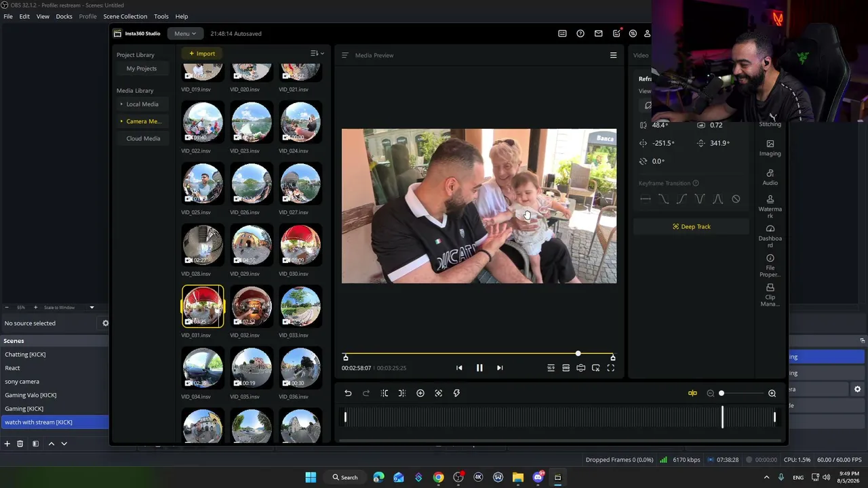The height and width of the screenshot is (488, 868).
Task: Open the Insta360 Studio Menu dropdown
Action: (184, 33)
